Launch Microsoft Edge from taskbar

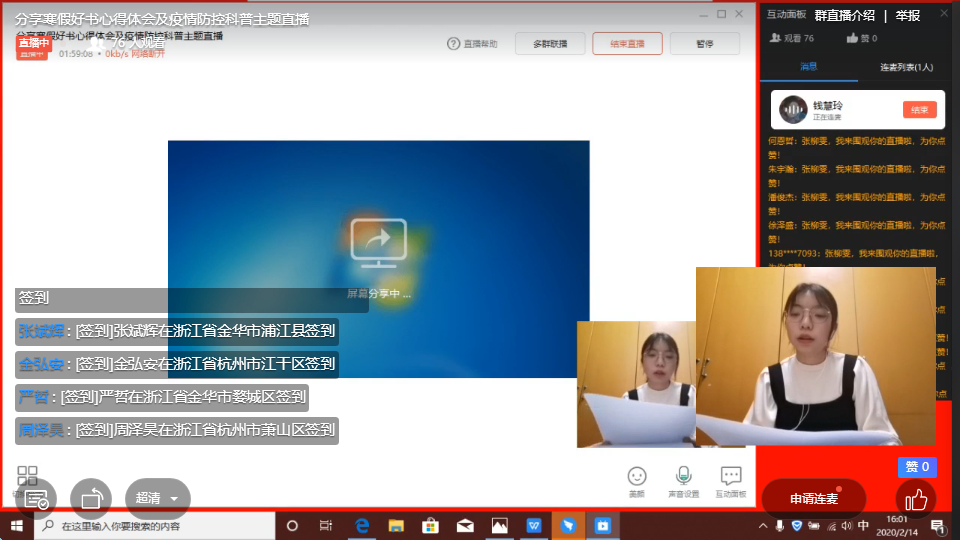pyautogui.click(x=362, y=526)
